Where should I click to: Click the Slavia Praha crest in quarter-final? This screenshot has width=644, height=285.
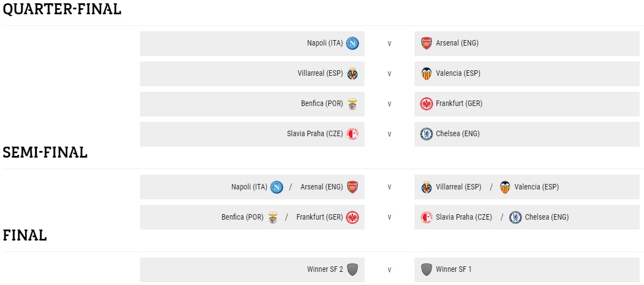click(352, 134)
